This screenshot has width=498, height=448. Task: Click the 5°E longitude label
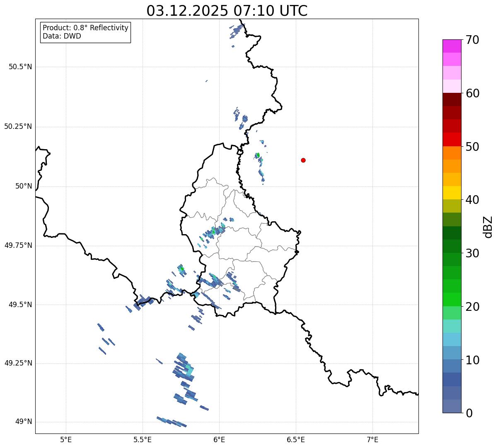66,439
